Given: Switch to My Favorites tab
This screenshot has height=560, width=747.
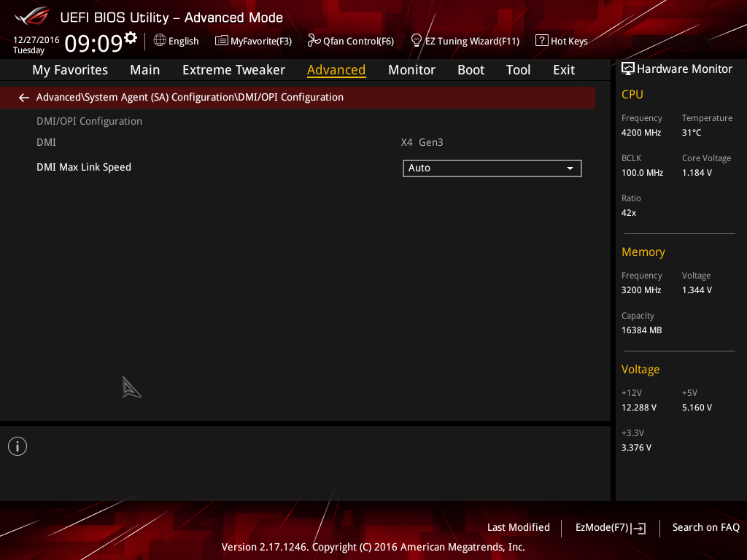Looking at the screenshot, I should pos(70,70).
